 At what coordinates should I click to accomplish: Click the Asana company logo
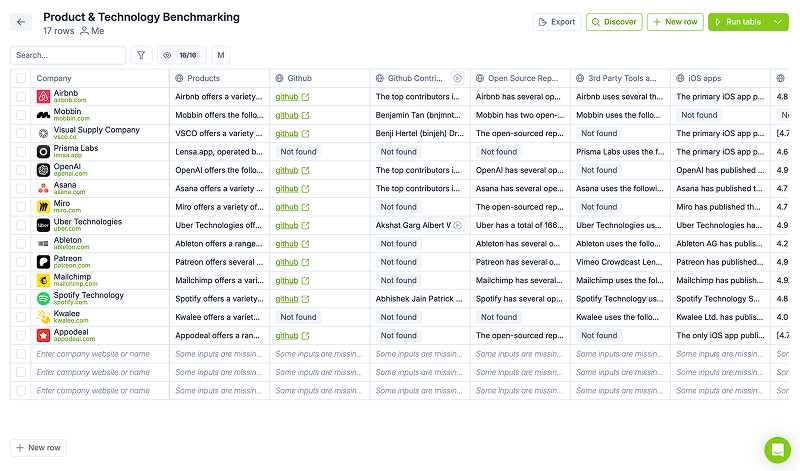click(43, 188)
